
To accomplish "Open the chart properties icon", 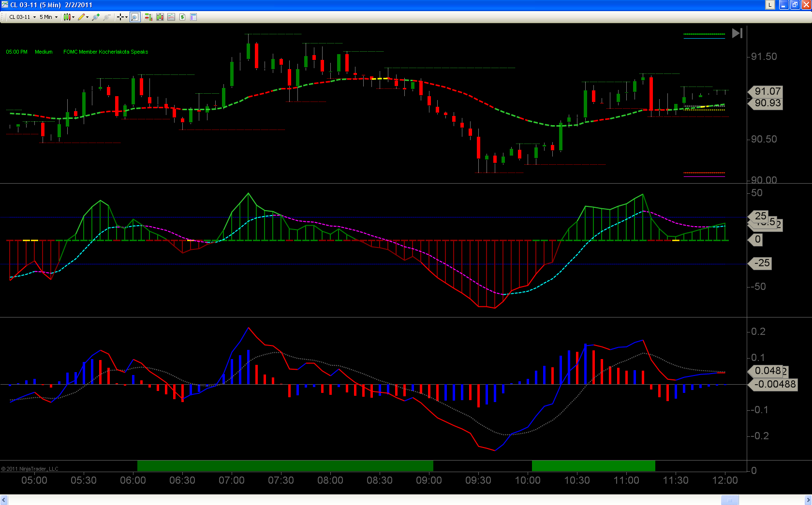I will coord(193,17).
